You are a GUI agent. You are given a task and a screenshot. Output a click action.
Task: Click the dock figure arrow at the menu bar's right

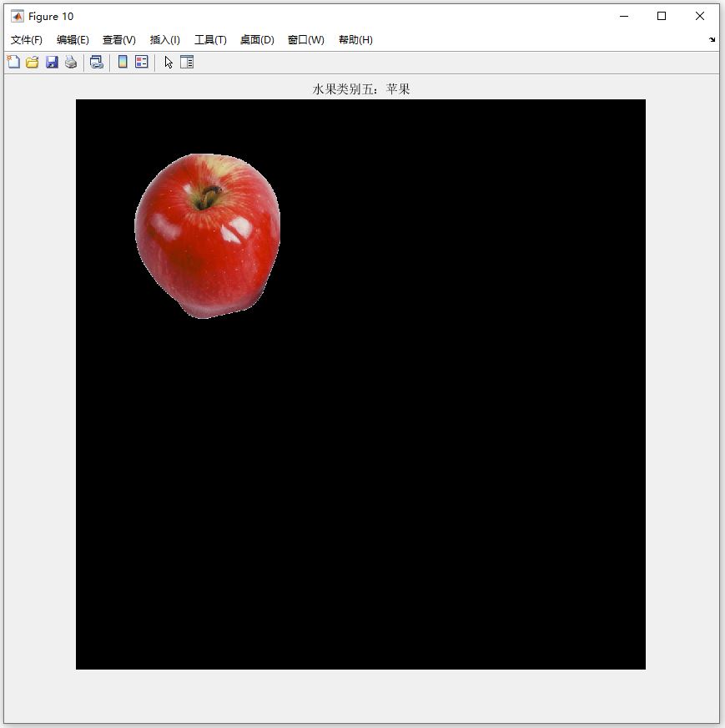712,40
